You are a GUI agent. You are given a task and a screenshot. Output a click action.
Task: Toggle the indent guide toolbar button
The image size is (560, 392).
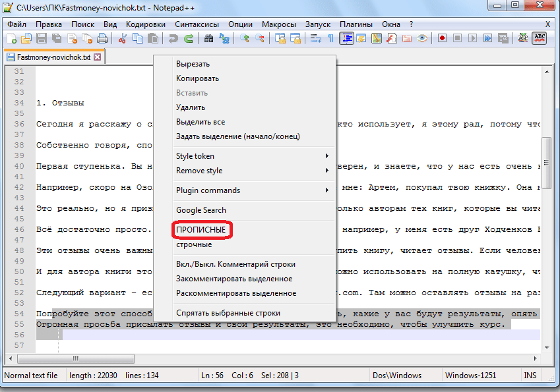(x=346, y=38)
